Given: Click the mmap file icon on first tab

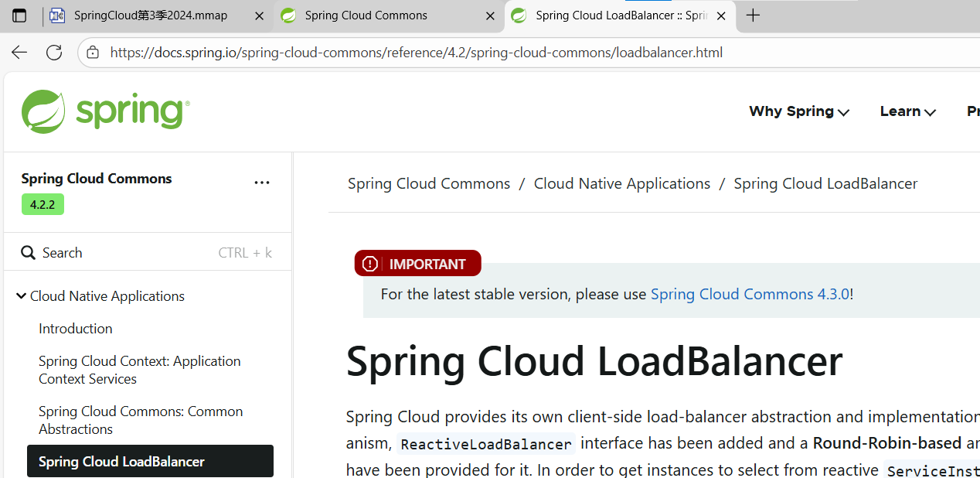Looking at the screenshot, I should point(56,15).
